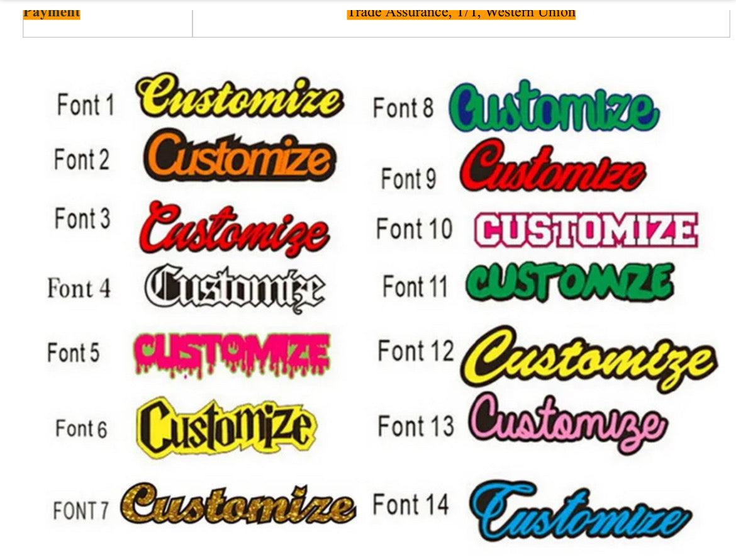Image resolution: width=736 pixels, height=560 pixels.
Task: Select the gold glitter Font 7 sample
Action: (x=238, y=505)
